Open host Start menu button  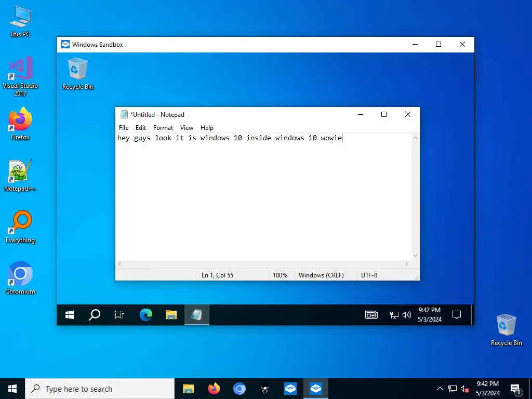click(12, 389)
